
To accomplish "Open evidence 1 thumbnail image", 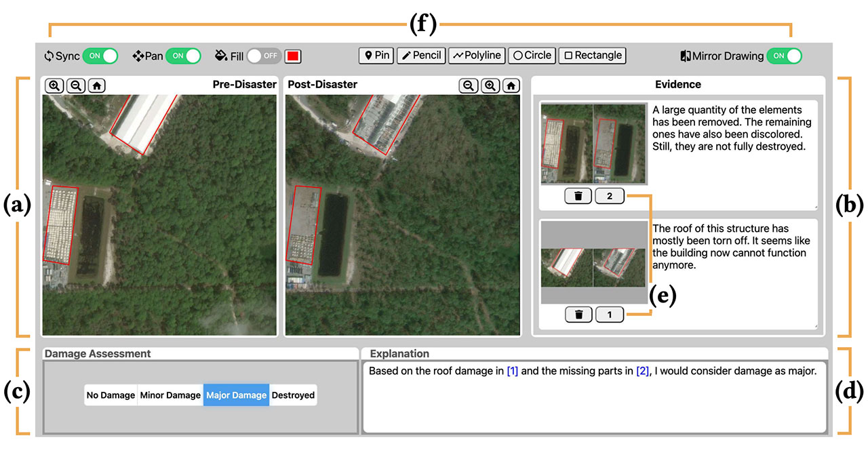I will coord(594,263).
